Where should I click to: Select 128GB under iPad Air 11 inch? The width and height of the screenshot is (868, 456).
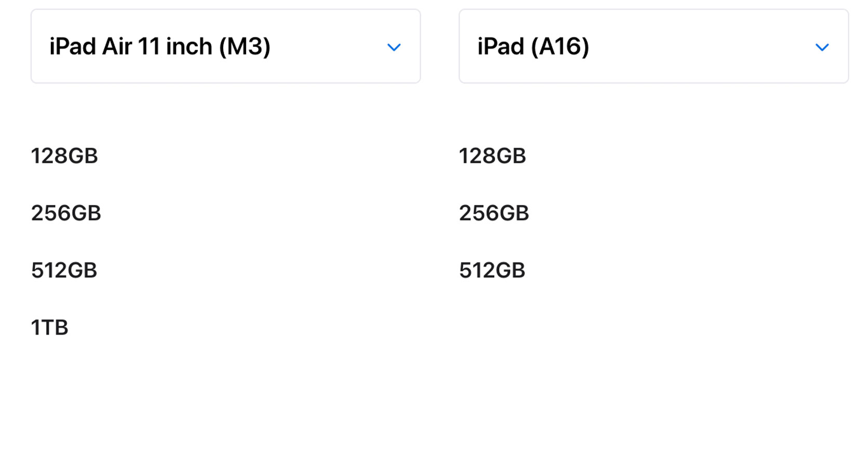click(x=64, y=156)
